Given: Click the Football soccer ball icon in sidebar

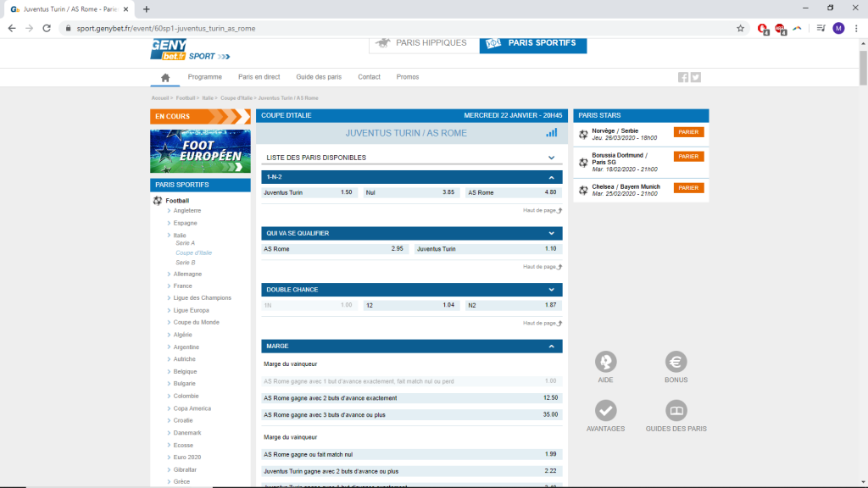Looking at the screenshot, I should coord(158,201).
